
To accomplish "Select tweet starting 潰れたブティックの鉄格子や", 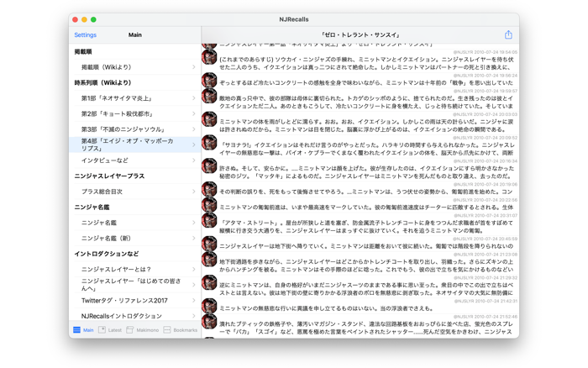I will (360, 326).
